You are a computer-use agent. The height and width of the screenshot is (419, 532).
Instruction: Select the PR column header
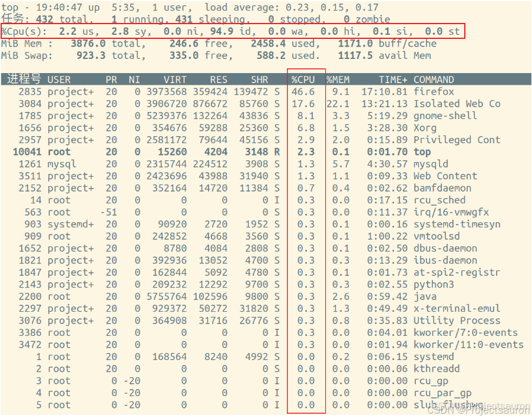coord(111,80)
